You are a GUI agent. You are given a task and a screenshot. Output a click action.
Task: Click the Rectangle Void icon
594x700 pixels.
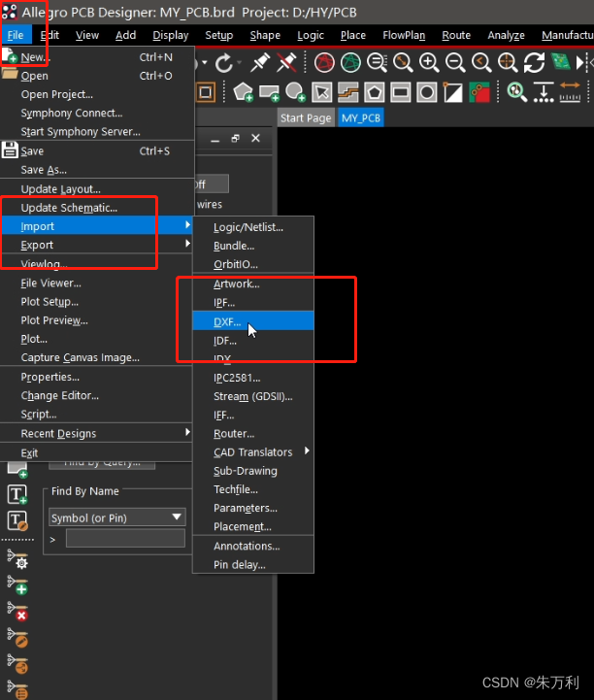[x=400, y=92]
